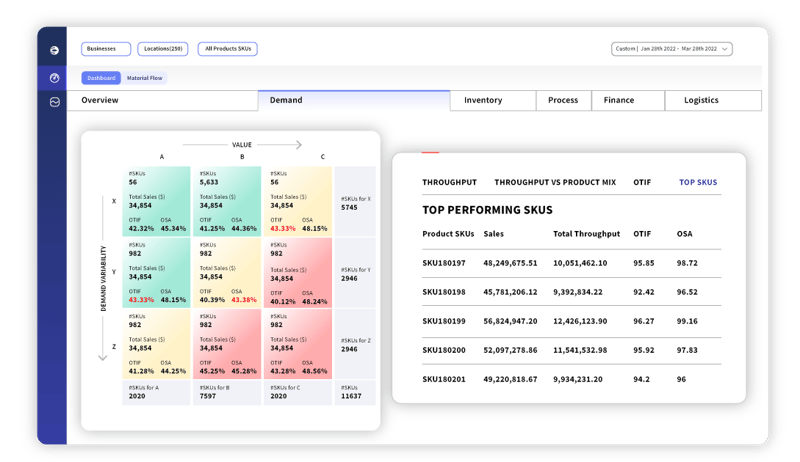Click the CY cell with OTIF 40.12%
Screen dimensions: 800x462
pyautogui.click(x=298, y=272)
